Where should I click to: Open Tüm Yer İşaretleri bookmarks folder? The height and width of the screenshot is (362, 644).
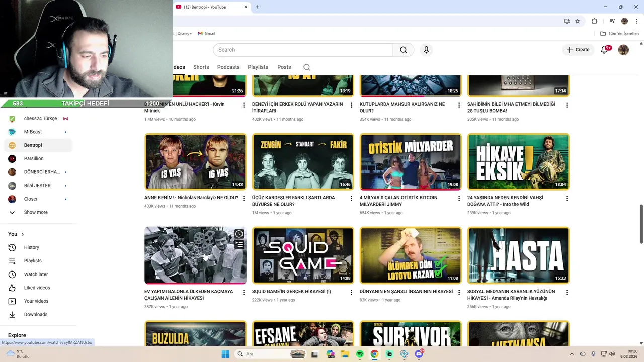[620, 34]
